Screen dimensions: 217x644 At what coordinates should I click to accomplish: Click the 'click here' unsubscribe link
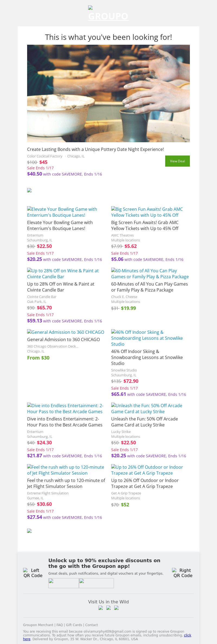tap(187, 635)
